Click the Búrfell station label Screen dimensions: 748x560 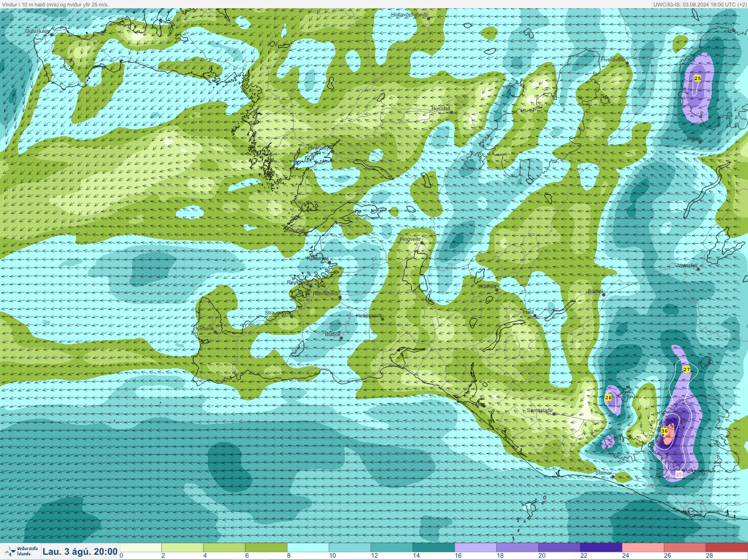(x=595, y=291)
